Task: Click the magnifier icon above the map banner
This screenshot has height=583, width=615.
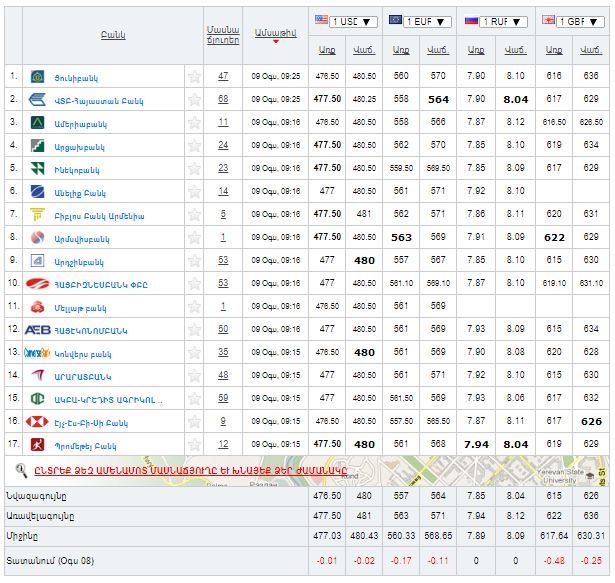Action: click(x=22, y=468)
